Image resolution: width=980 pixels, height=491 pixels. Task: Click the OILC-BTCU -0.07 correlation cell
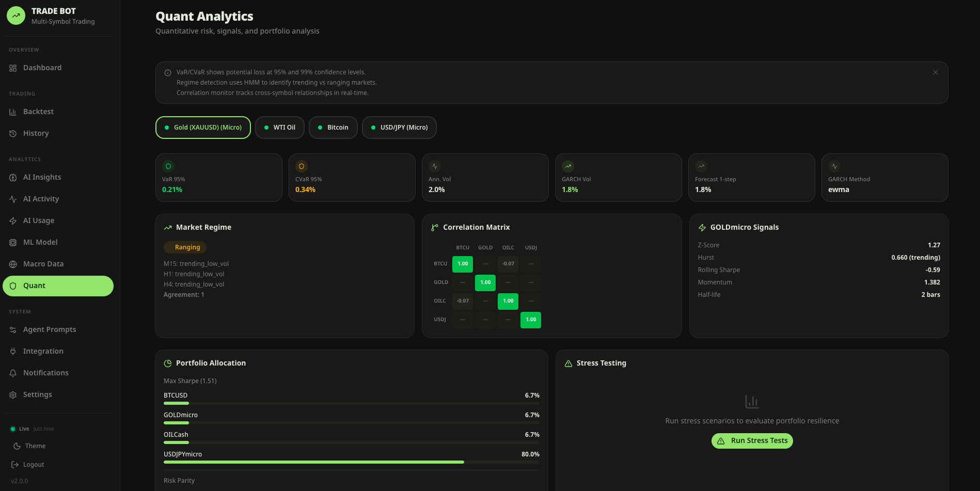(463, 301)
